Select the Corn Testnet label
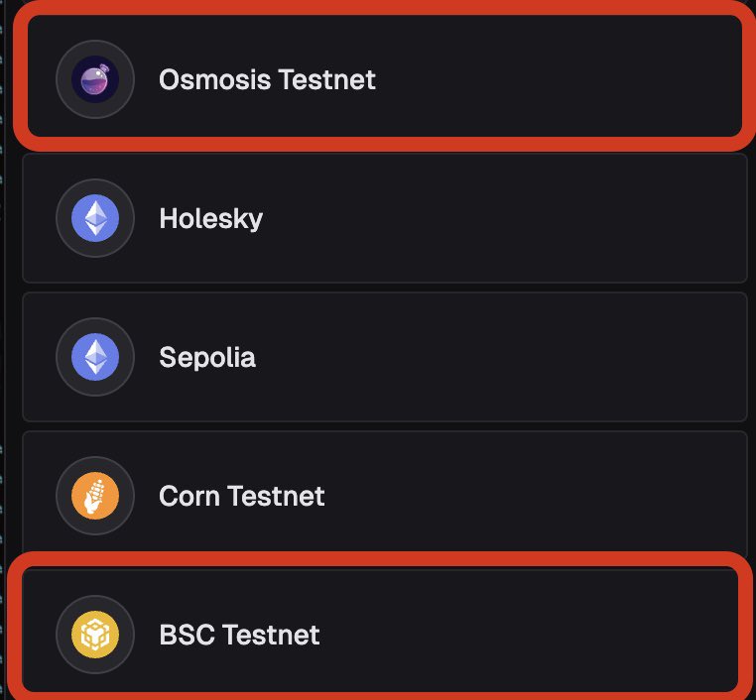This screenshot has width=756, height=700. 241,496
